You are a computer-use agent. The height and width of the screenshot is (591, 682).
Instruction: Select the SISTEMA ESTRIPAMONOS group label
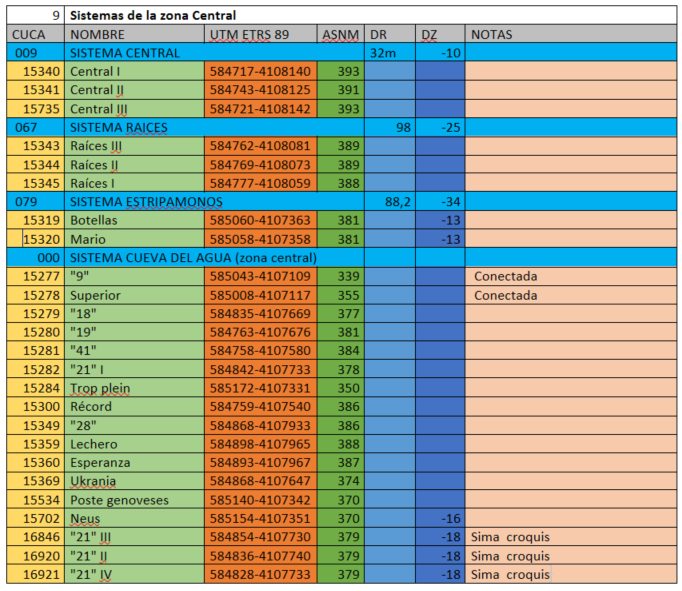pyautogui.click(x=146, y=201)
